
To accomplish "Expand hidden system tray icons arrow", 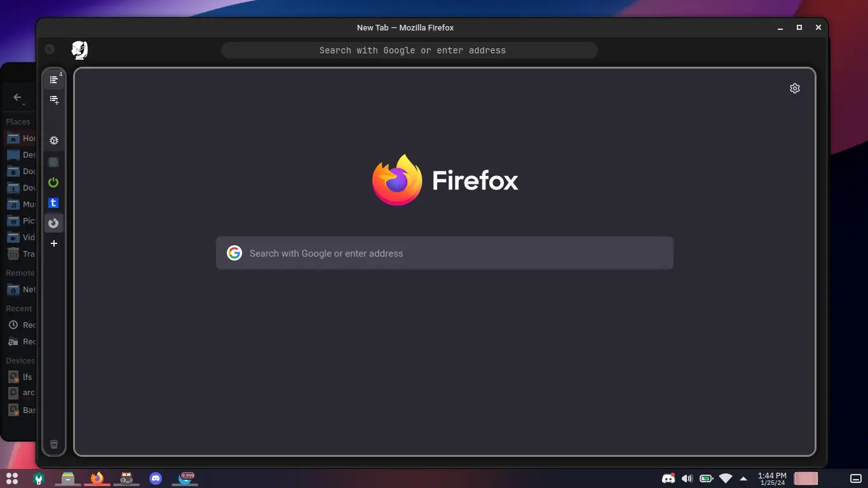I will coord(743,478).
